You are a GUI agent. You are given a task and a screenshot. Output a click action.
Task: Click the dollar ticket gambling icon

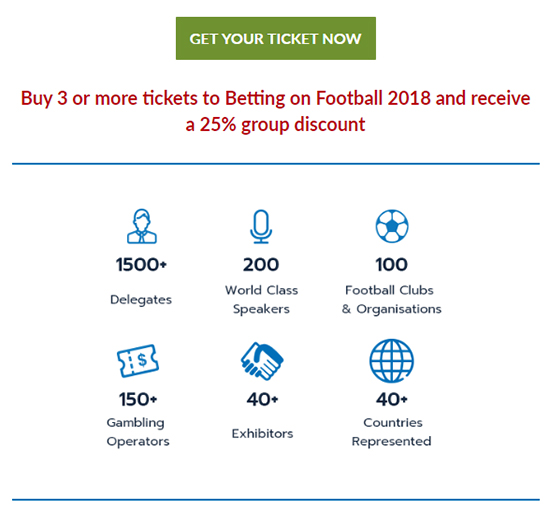click(138, 361)
